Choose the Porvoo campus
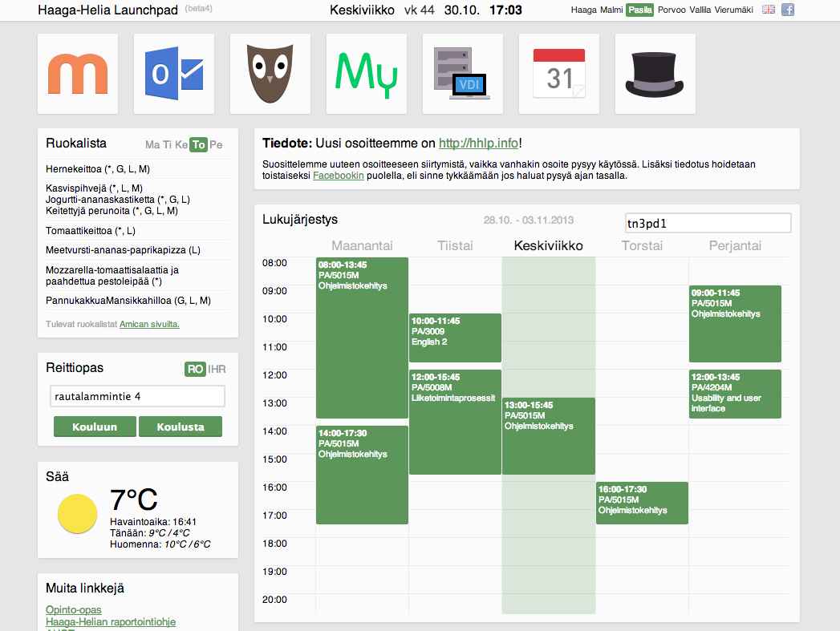The width and height of the screenshot is (840, 631). (672, 10)
